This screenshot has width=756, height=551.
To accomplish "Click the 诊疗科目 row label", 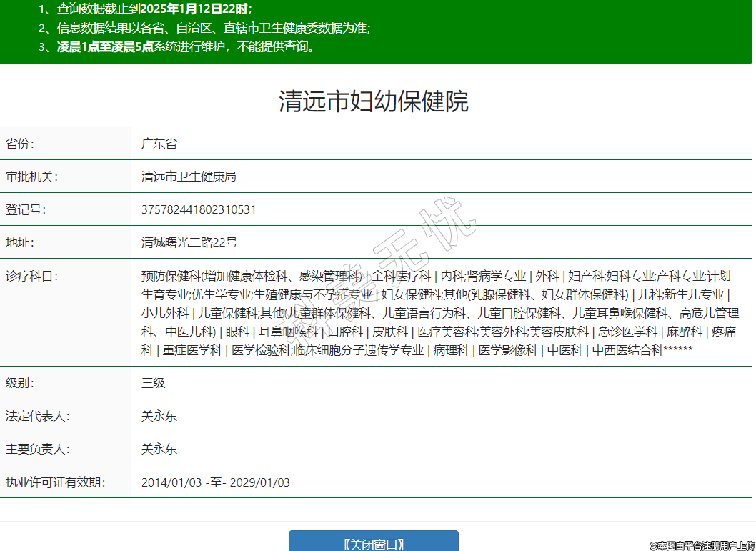I will tap(31, 276).
